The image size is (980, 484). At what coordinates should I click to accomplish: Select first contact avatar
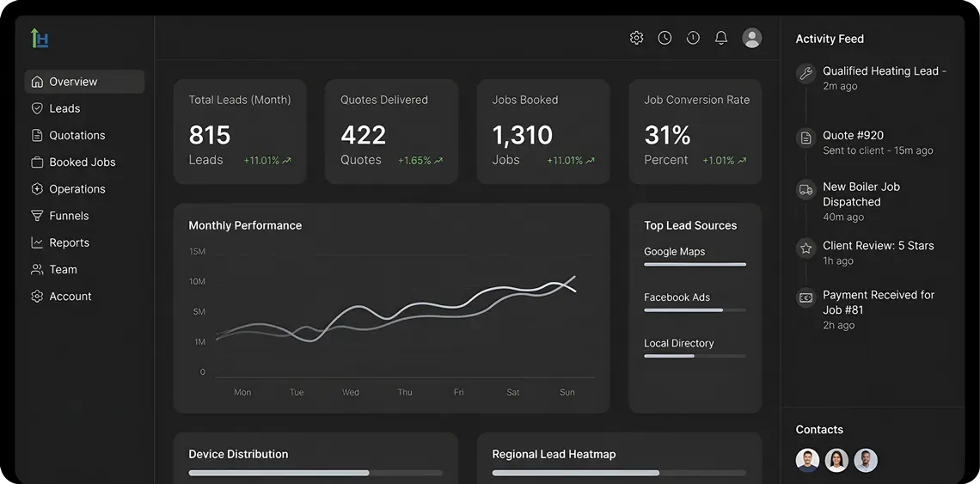807,460
